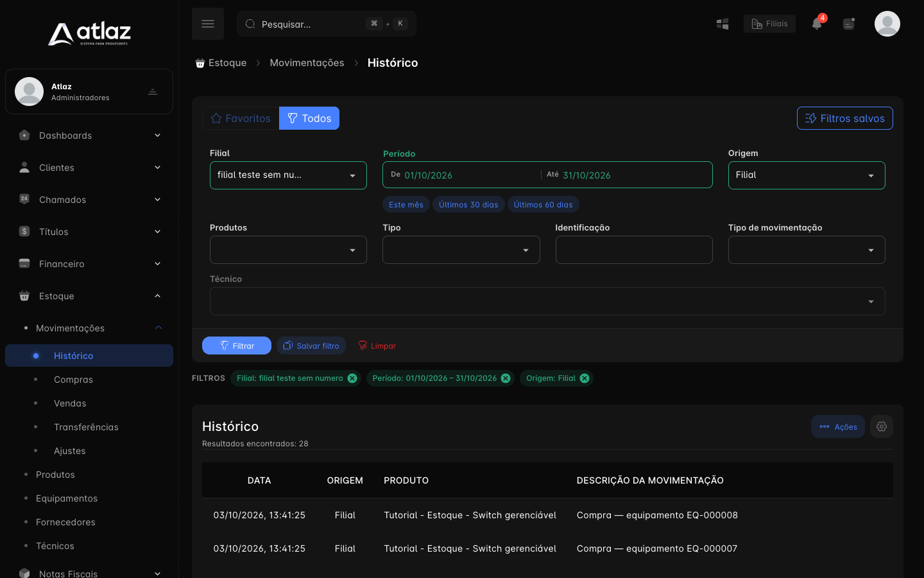924x578 pixels.
Task: Click Salvar filtro button
Action: click(x=311, y=346)
